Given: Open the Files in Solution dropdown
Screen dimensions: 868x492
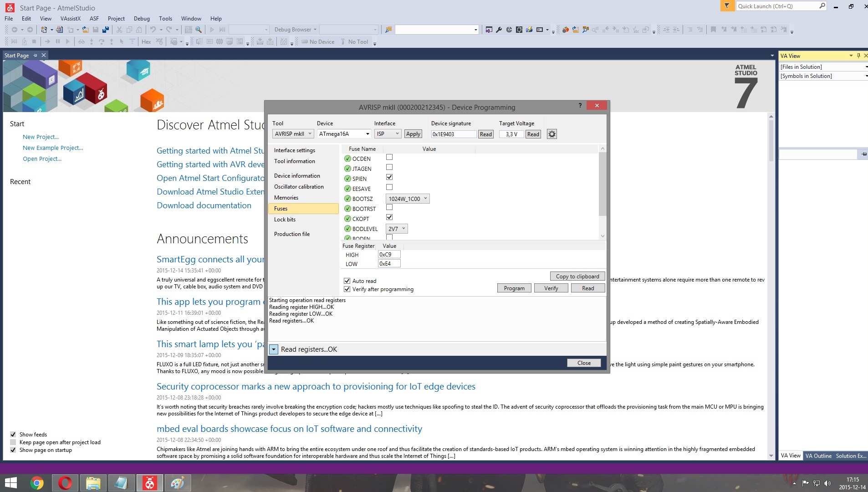Looking at the screenshot, I should tap(823, 67).
